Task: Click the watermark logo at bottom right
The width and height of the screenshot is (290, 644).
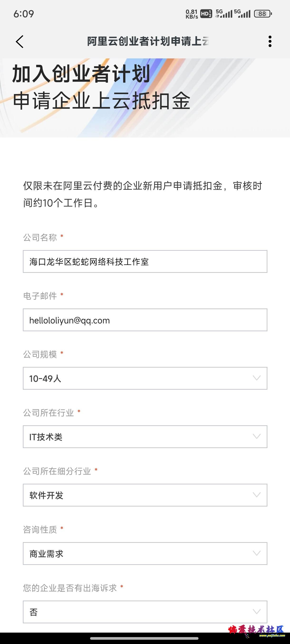Action: [256, 631]
